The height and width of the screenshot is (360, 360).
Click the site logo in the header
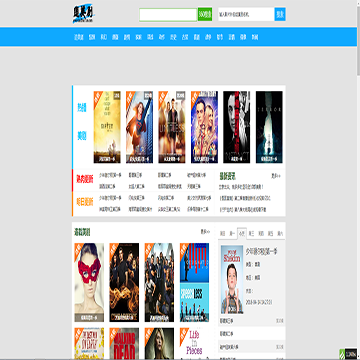coord(84,14)
